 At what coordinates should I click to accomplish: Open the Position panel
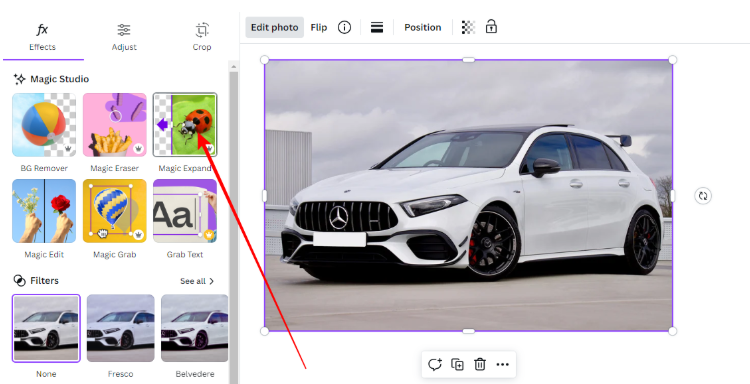tap(422, 27)
